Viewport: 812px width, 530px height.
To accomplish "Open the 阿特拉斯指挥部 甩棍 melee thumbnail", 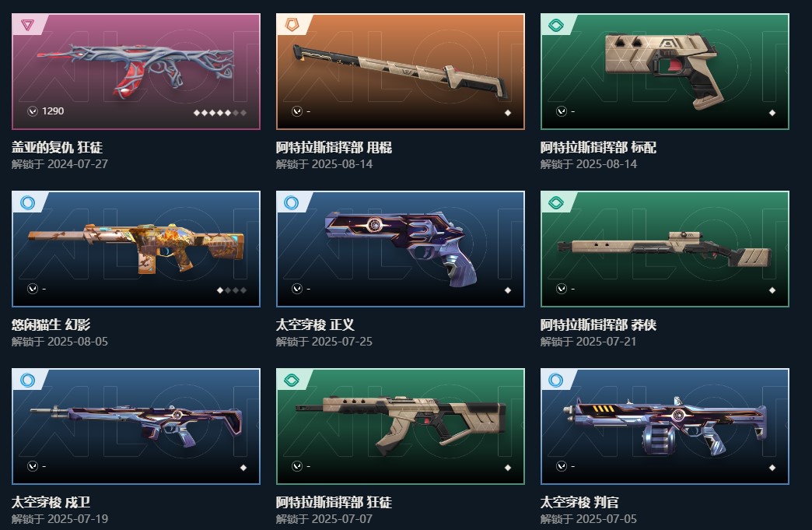I will [x=401, y=72].
